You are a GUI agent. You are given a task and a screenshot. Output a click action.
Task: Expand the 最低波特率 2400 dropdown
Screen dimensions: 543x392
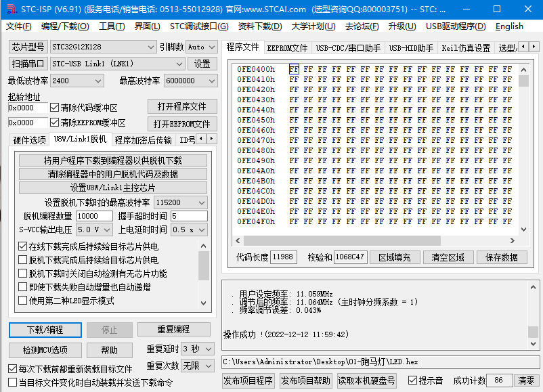point(98,81)
